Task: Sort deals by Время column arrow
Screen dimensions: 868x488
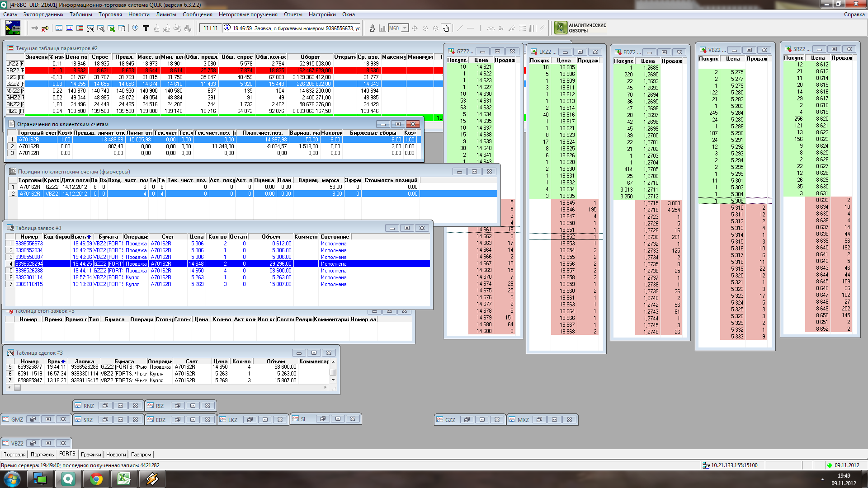Action: 63,361
